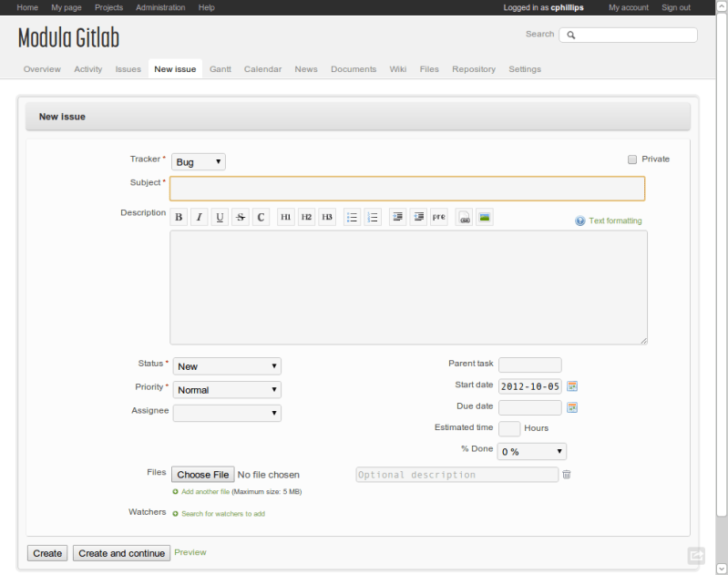Image resolution: width=728 pixels, height=575 pixels.
Task: Open Projects in top menu
Action: pos(108,7)
